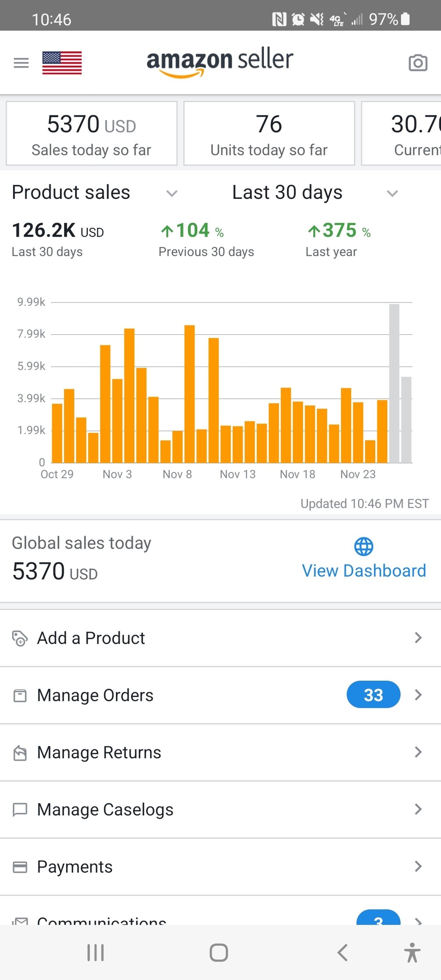The image size is (441, 980).
Task: Open the camera scanner icon
Action: (x=418, y=63)
